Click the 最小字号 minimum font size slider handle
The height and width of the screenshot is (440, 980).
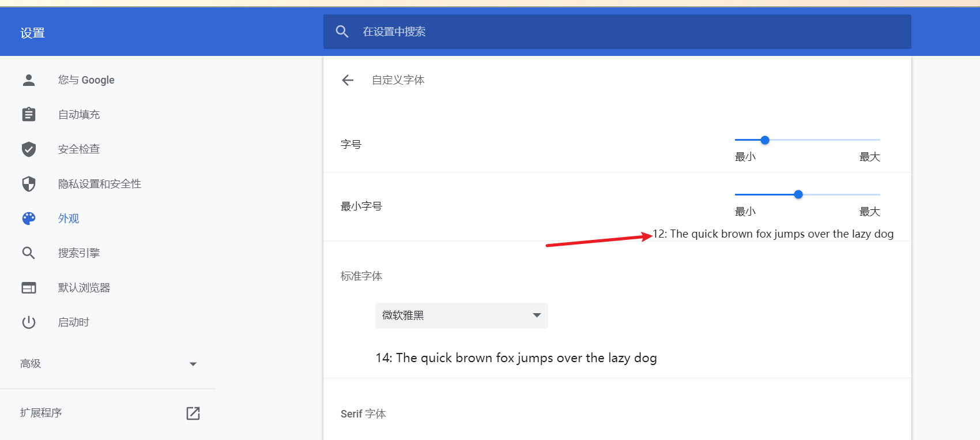click(x=798, y=194)
